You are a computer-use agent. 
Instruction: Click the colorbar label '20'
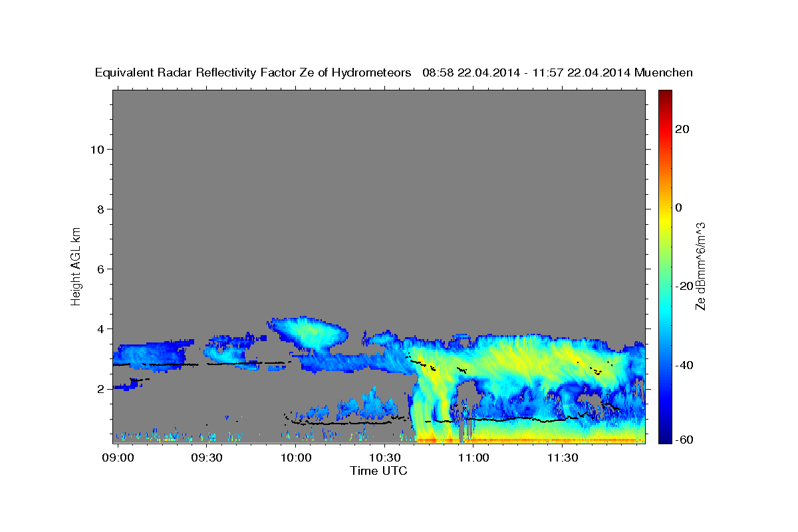click(682, 129)
